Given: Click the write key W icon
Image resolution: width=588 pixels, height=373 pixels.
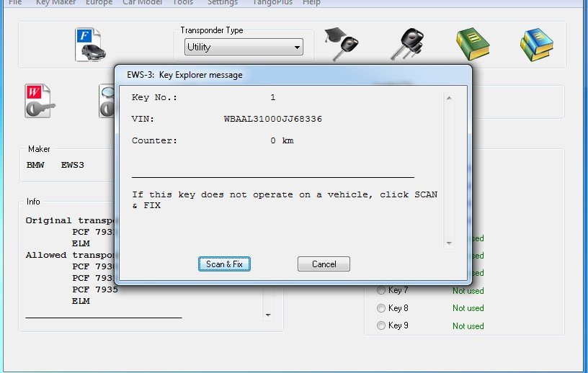Looking at the screenshot, I should point(40,101).
